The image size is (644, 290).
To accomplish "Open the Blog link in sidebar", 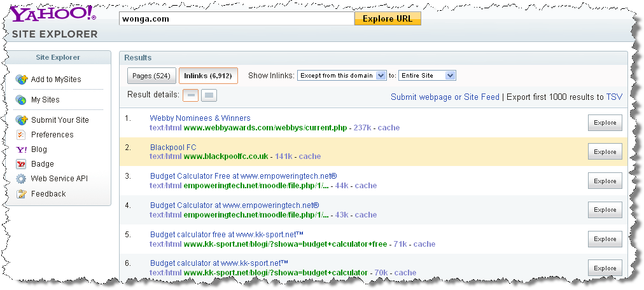I will click(39, 149).
